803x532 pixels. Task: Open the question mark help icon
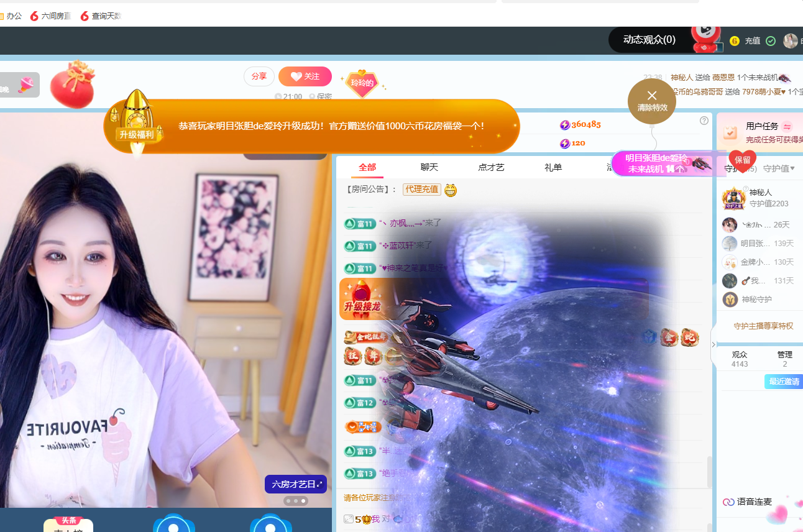(x=704, y=121)
